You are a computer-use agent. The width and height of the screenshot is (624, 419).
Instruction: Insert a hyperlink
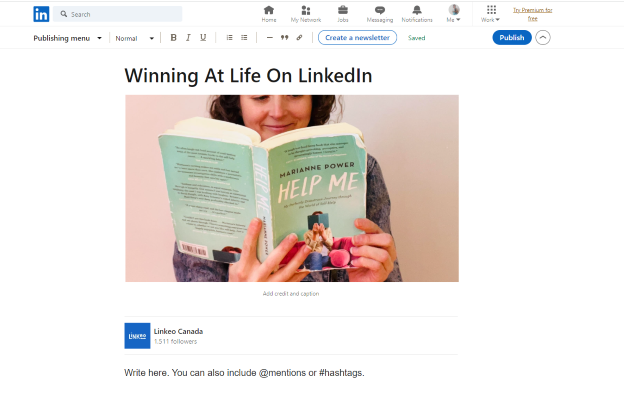[299, 37]
